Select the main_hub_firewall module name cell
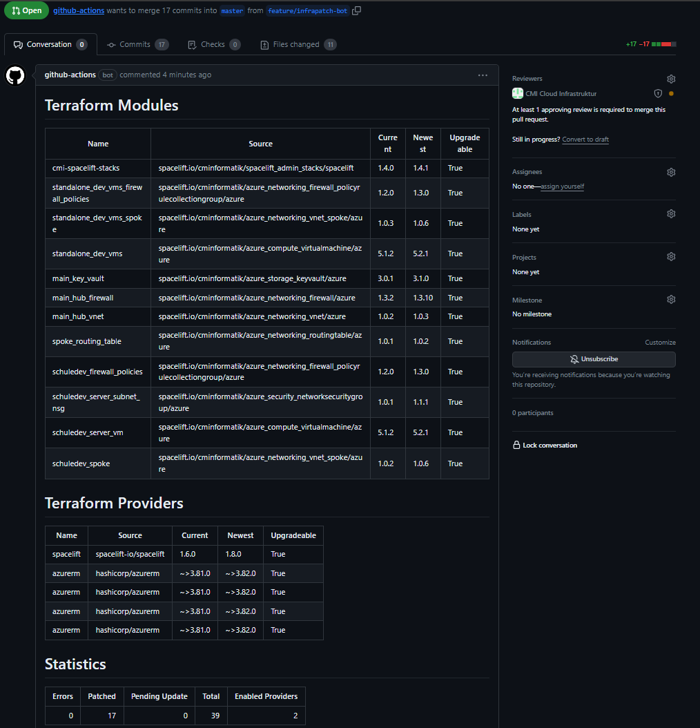 [x=98, y=298]
